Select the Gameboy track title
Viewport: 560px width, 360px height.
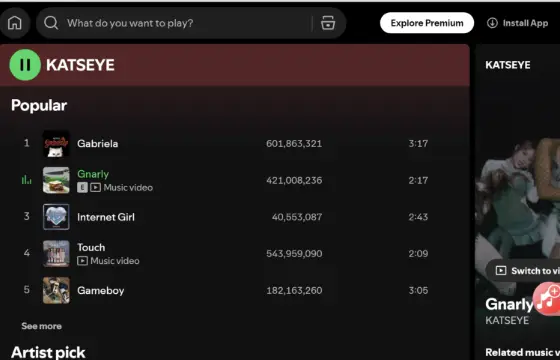[101, 290]
